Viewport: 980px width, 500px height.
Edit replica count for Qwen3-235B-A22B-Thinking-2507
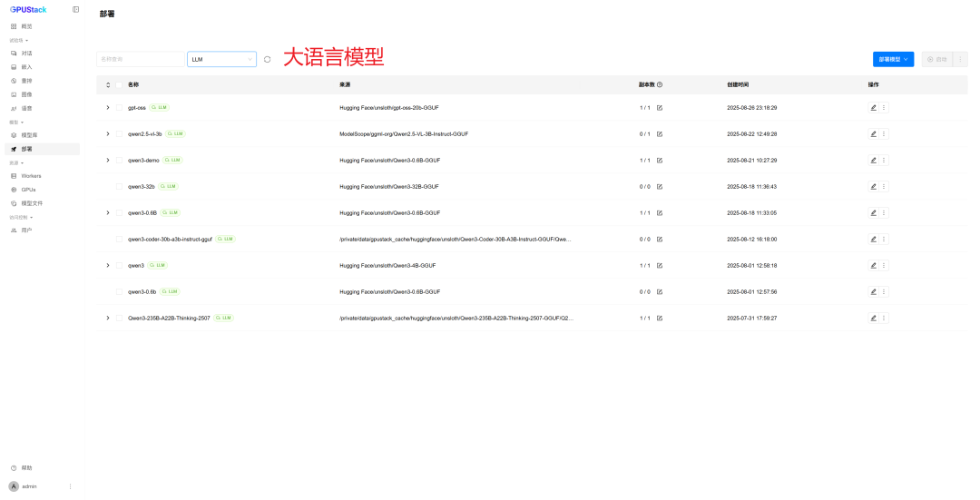pyautogui.click(x=660, y=318)
